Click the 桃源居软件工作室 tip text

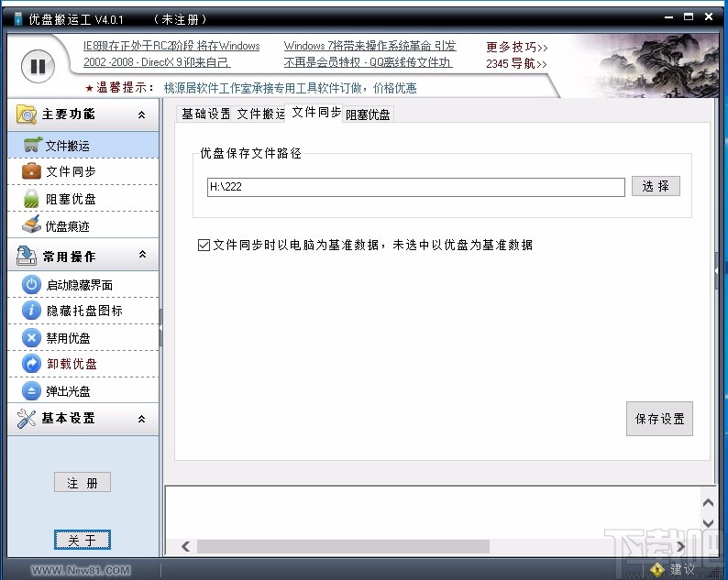point(290,88)
